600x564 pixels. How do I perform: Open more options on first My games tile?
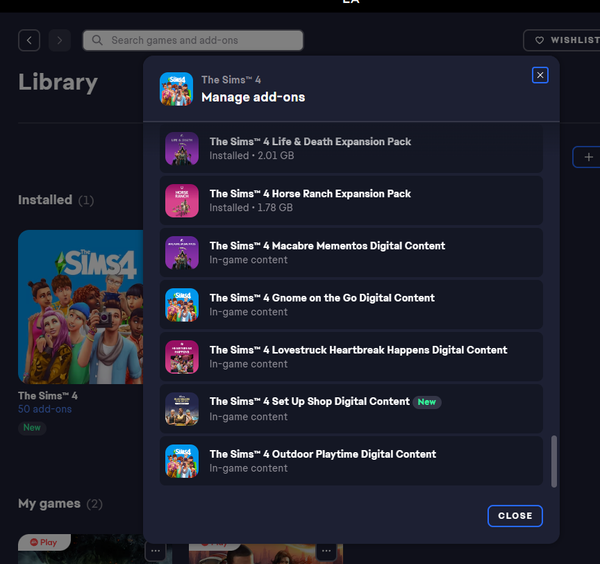pyautogui.click(x=155, y=551)
